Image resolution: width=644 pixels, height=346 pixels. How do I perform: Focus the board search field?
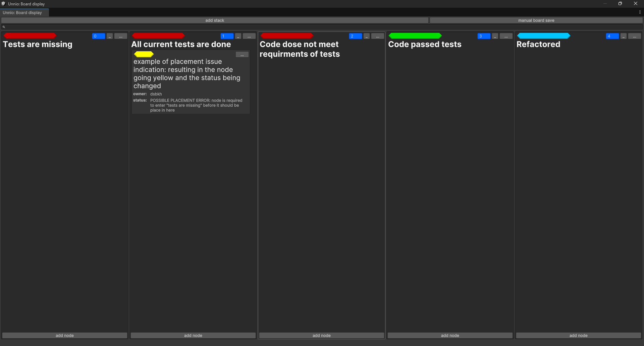pos(322,27)
